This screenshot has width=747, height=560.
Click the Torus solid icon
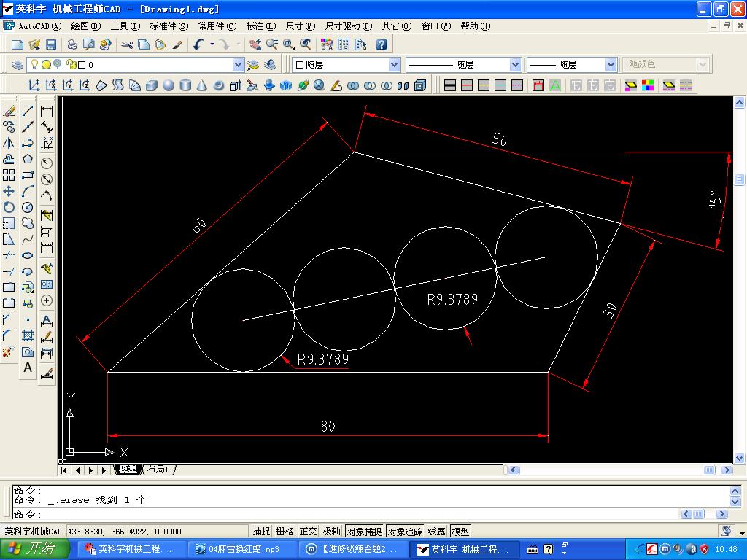pos(219,85)
